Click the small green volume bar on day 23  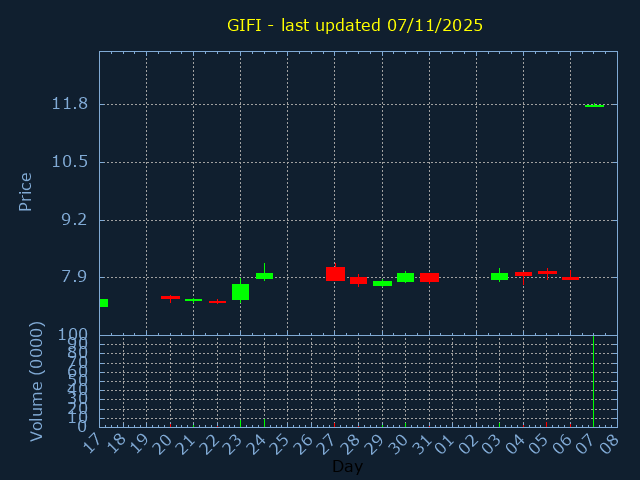(240, 423)
